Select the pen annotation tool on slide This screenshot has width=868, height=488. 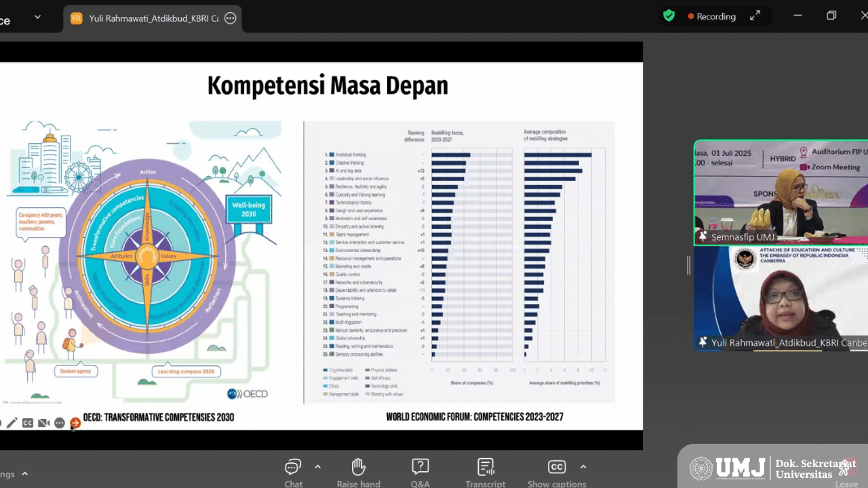tap(12, 423)
